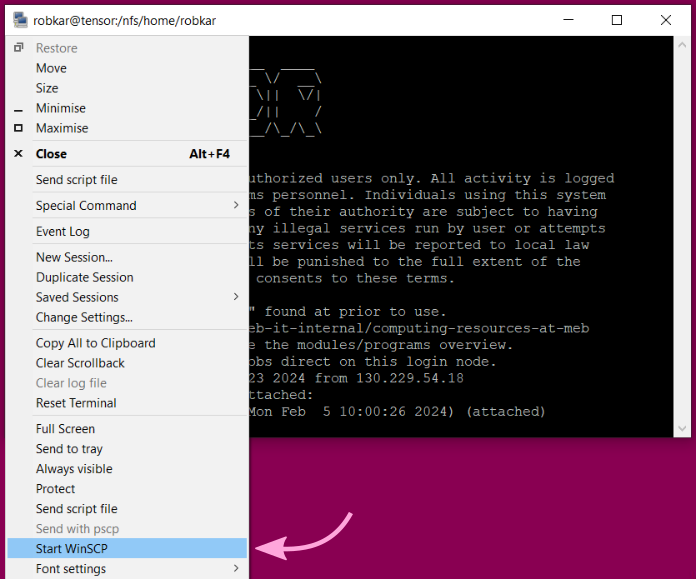Open the Font settings submenu
Image resolution: width=696 pixels, height=579 pixels.
click(x=236, y=569)
